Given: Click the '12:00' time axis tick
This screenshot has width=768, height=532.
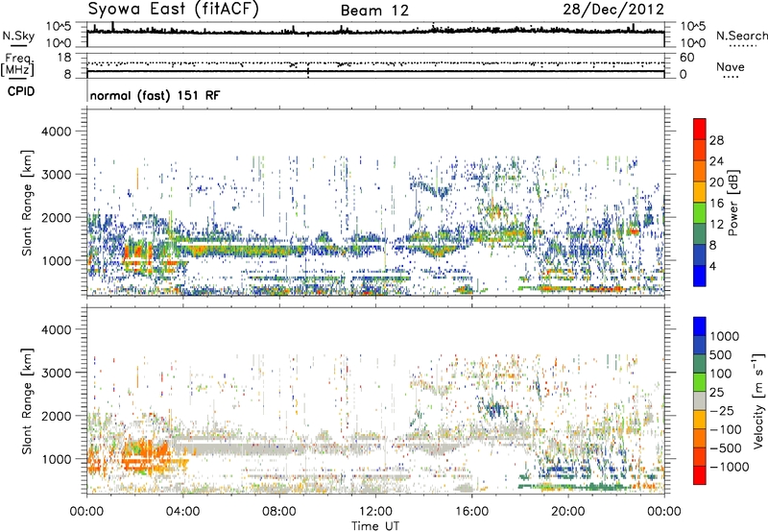Looking at the screenshot, I should 375,512.
